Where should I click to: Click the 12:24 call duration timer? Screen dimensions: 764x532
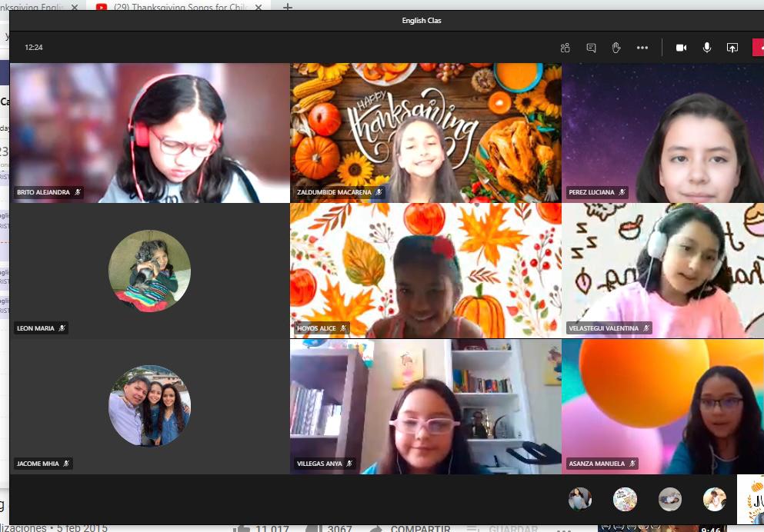[x=34, y=48]
